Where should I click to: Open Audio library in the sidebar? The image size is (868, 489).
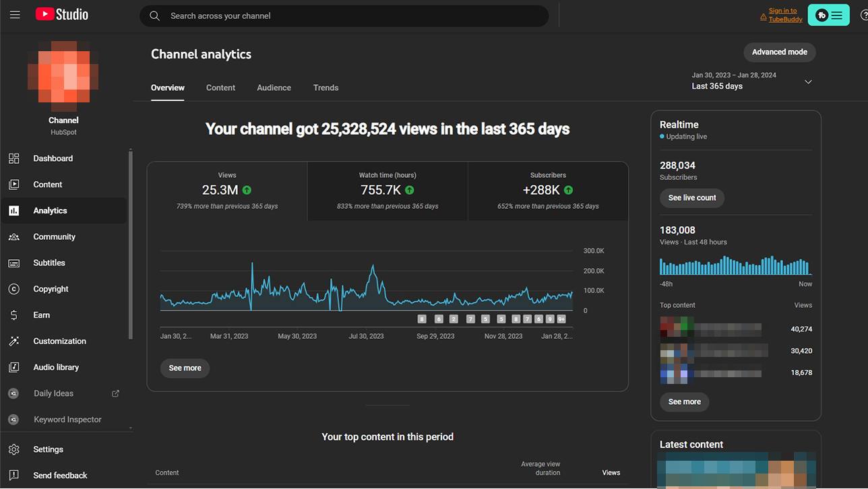click(x=64, y=367)
